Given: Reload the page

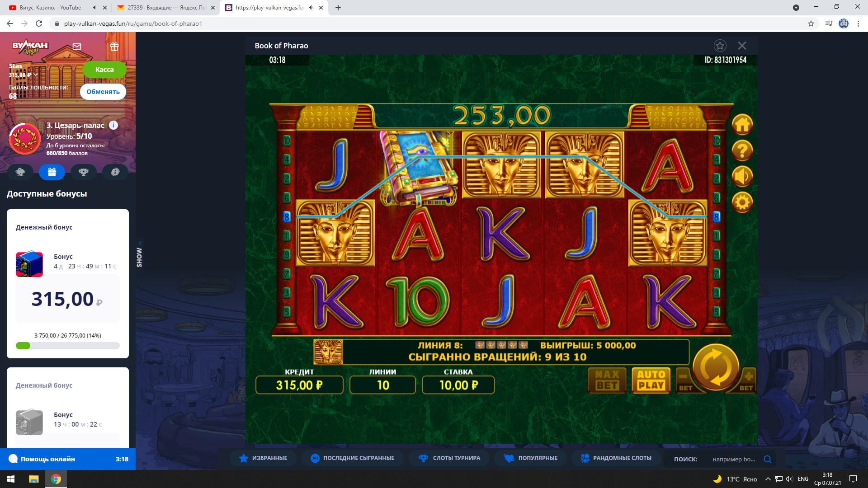Looking at the screenshot, I should (x=39, y=23).
